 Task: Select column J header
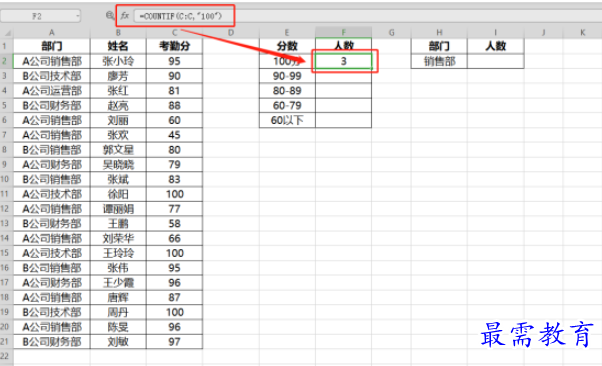coord(543,33)
